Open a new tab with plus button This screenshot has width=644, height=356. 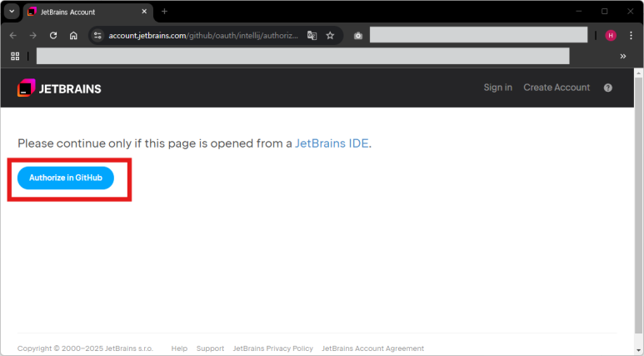point(164,12)
